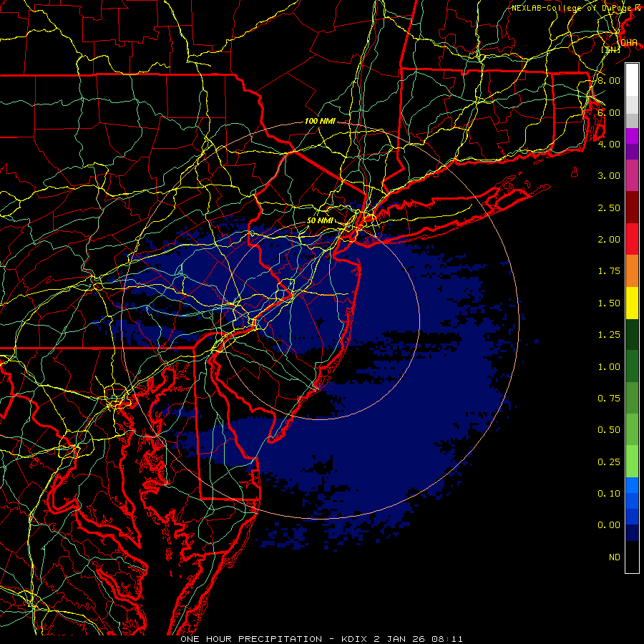644x644 pixels.
Task: Click the [IN] units label
Action: click(611, 50)
